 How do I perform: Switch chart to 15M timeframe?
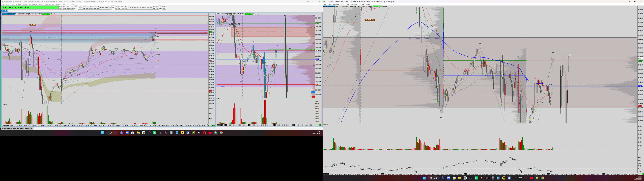click(137, 8)
